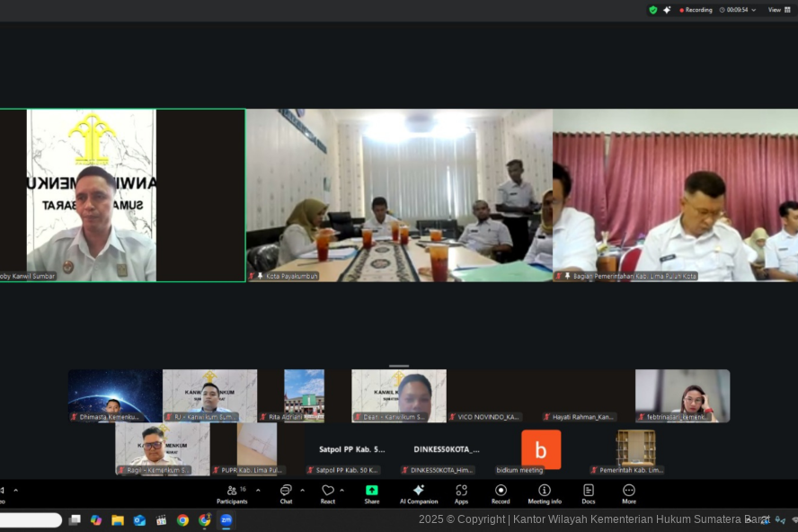
Task: Open the Docs toolbar item
Action: pyautogui.click(x=588, y=493)
